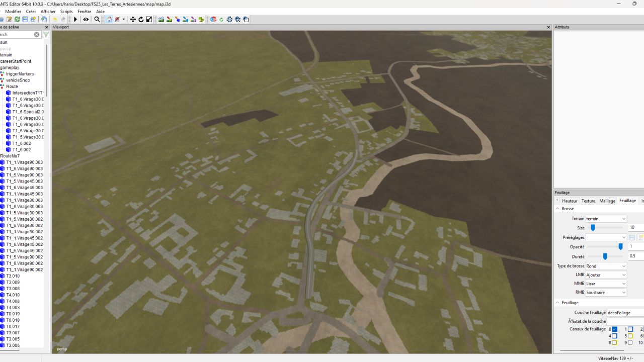This screenshot has height=362, width=644.
Task: Select the terrain paint brush with red tip
Action: [169, 20]
